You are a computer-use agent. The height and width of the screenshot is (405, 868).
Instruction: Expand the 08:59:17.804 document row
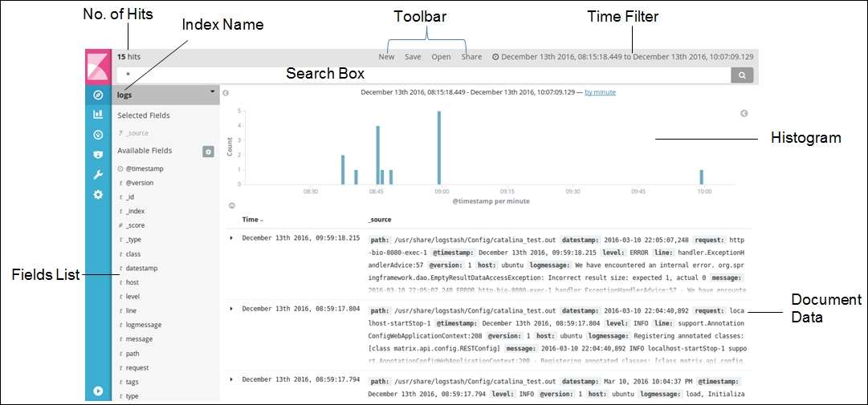(x=232, y=309)
